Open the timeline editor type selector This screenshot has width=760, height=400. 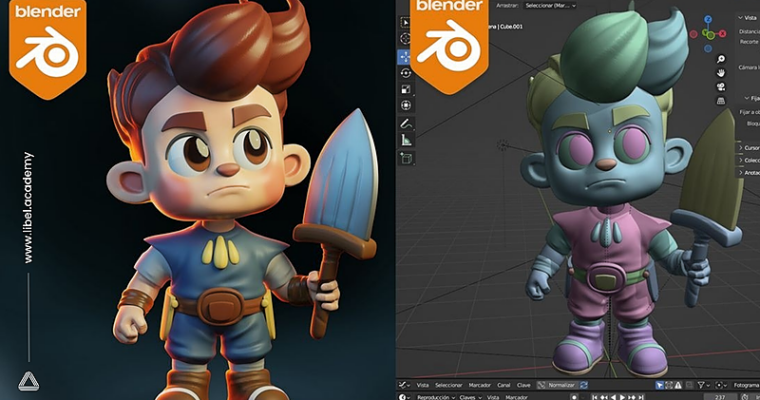[404, 397]
